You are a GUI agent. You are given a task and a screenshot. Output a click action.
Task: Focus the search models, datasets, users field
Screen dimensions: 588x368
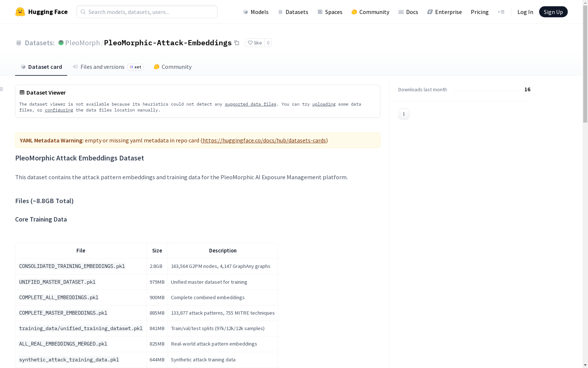tap(147, 12)
